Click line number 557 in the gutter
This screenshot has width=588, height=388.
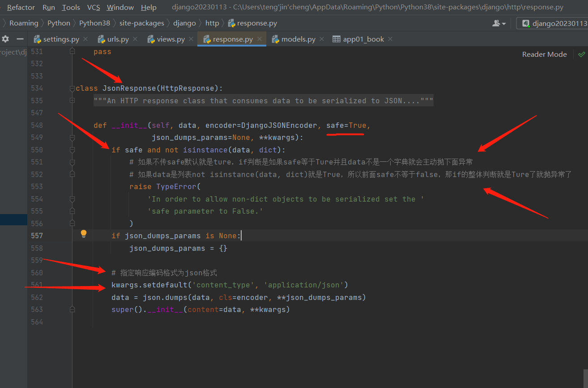tap(37, 236)
